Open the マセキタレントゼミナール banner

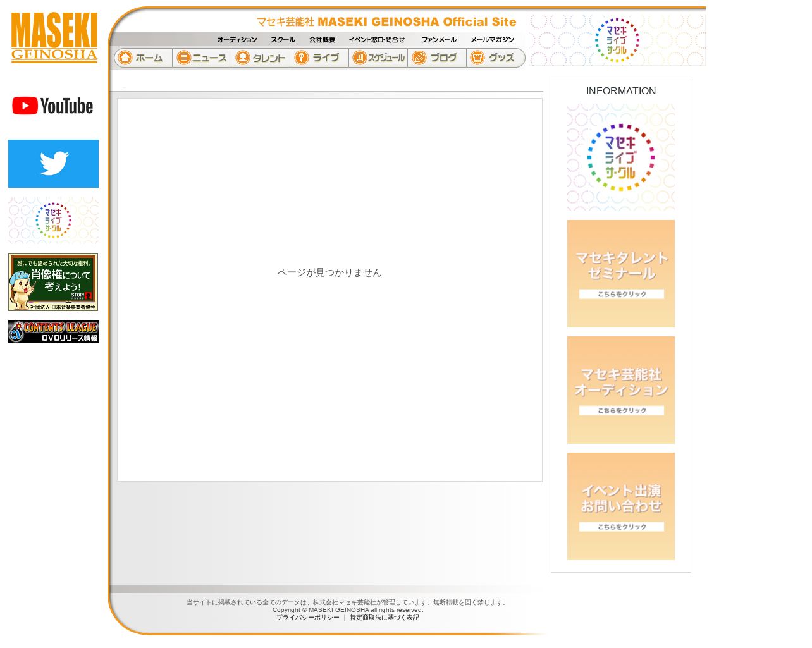tap(621, 274)
